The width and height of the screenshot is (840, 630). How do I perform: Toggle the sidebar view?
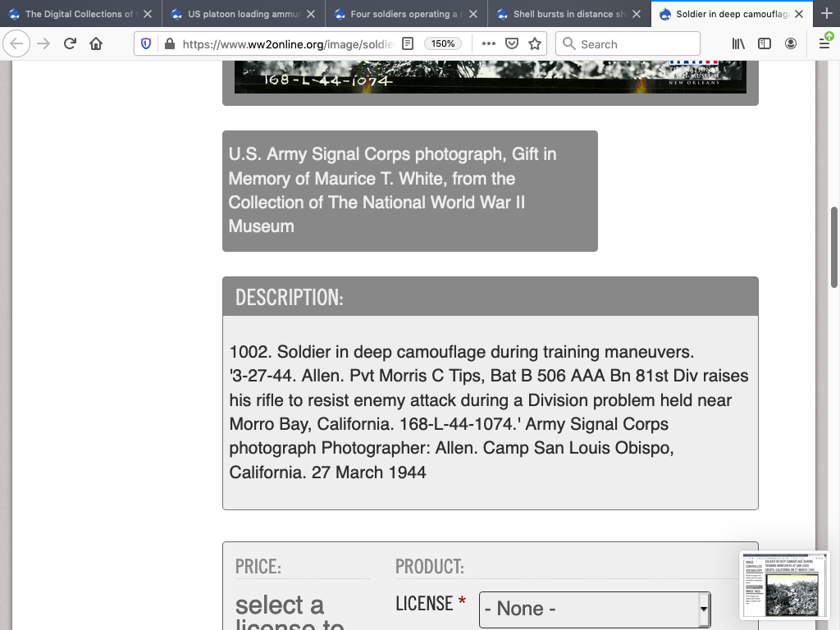click(764, 43)
